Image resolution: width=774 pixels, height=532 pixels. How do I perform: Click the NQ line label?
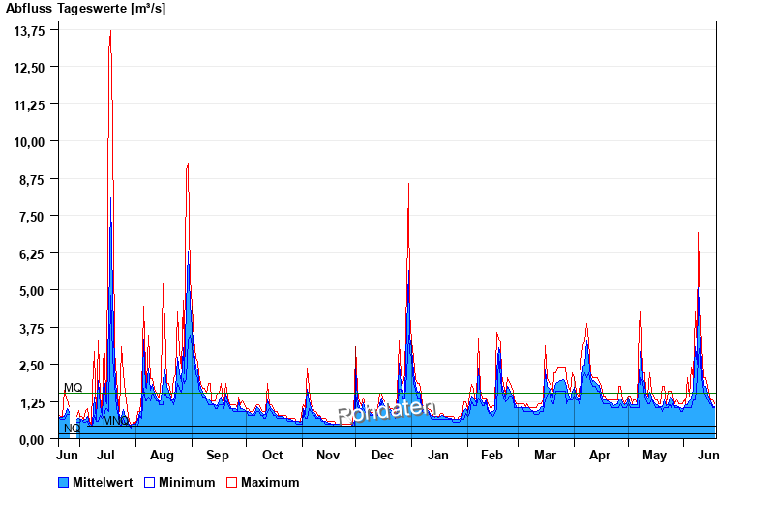click(72, 428)
